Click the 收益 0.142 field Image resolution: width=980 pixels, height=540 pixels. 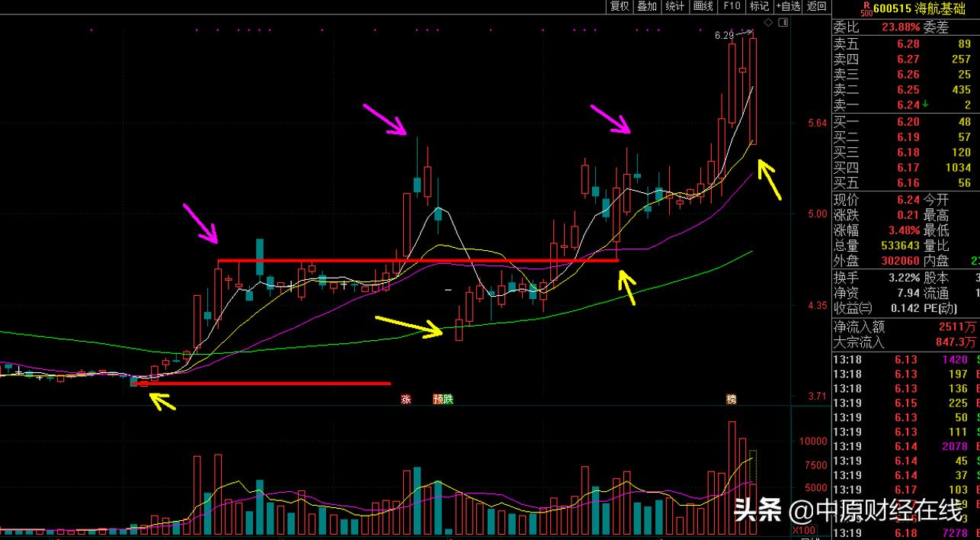pos(876,308)
